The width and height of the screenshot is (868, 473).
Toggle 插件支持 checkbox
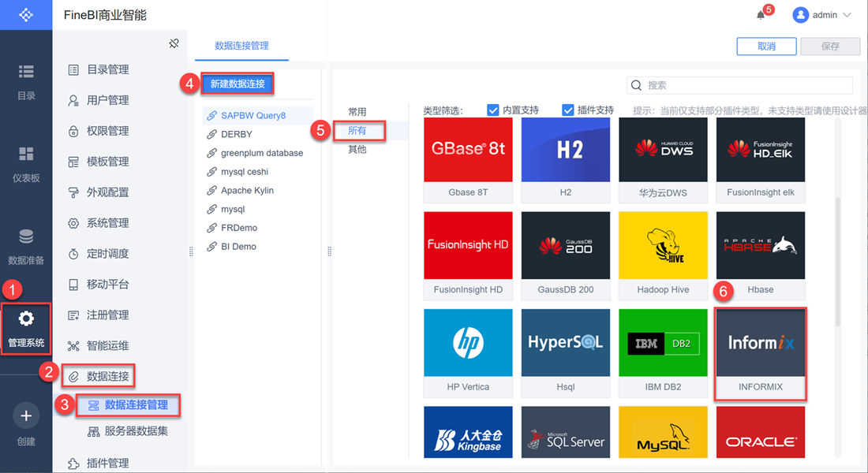click(568, 110)
